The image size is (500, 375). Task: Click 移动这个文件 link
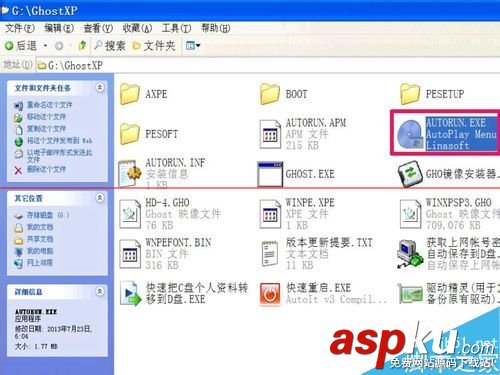point(46,117)
